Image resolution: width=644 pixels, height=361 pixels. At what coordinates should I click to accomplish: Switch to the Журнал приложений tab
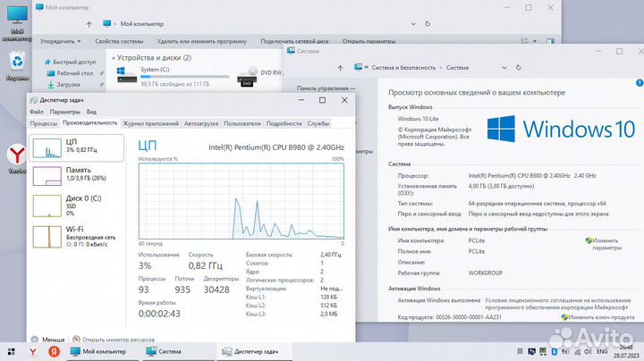coord(151,123)
